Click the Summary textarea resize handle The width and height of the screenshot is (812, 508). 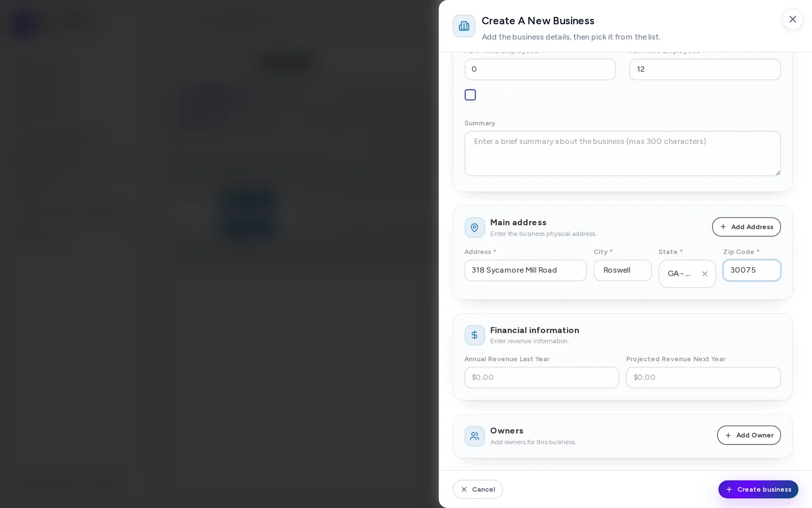coord(777,172)
